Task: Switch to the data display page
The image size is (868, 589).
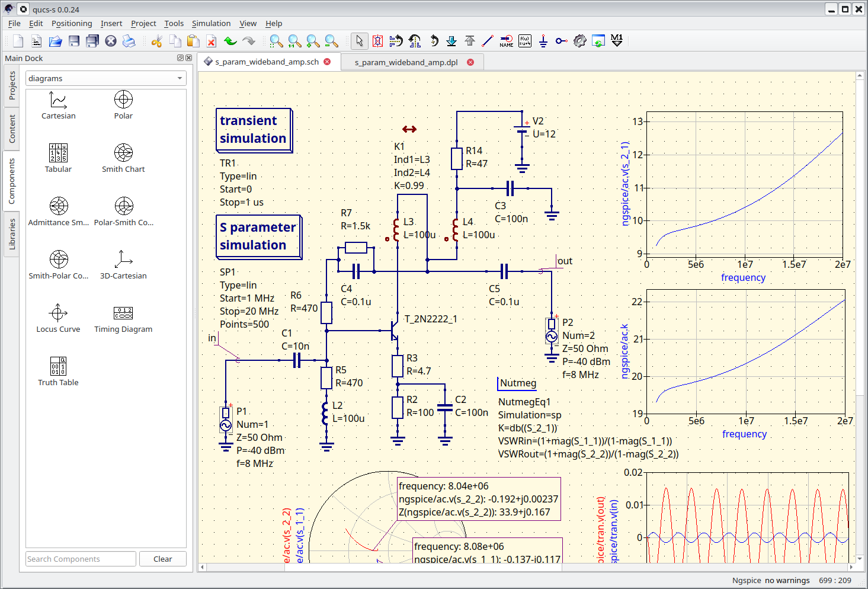Action: pyautogui.click(x=598, y=41)
